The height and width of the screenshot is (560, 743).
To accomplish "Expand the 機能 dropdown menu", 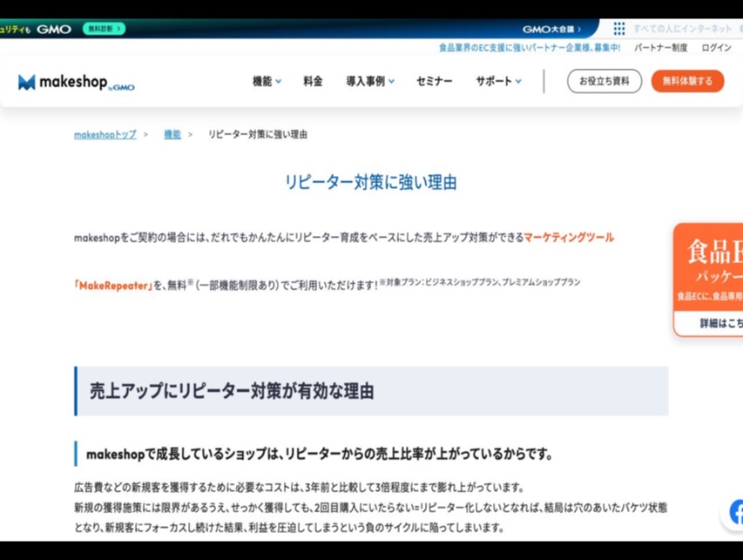I will 267,82.
